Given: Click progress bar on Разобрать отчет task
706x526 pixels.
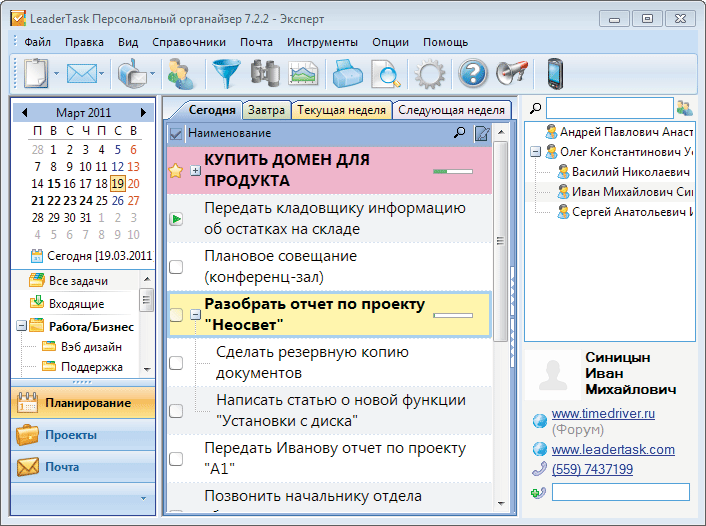Looking at the screenshot, I should tap(453, 315).
